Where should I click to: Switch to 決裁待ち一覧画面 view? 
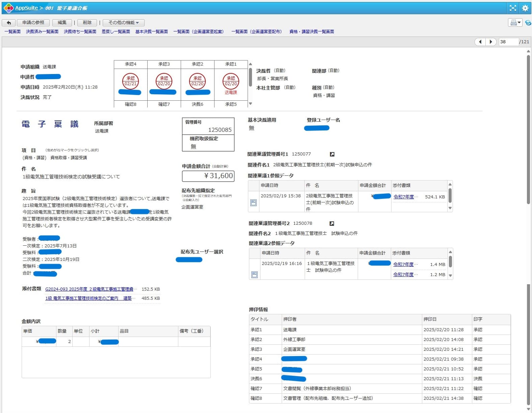pos(80,32)
